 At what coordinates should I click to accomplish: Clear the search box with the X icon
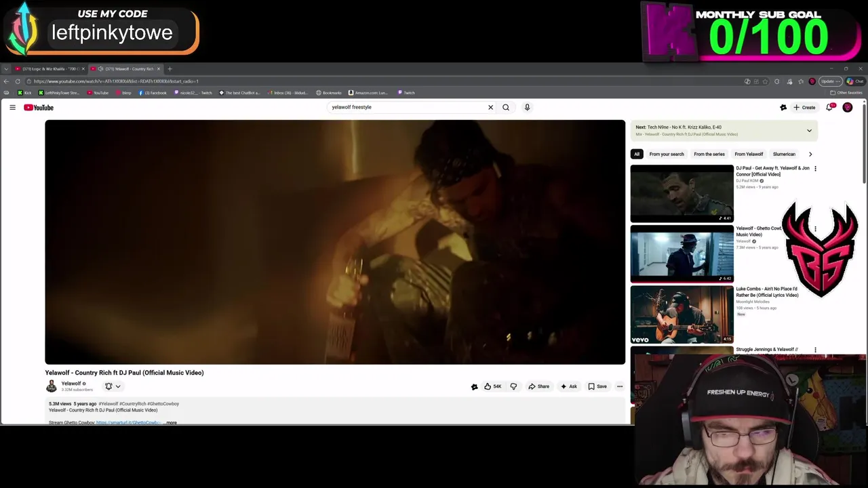pos(491,107)
